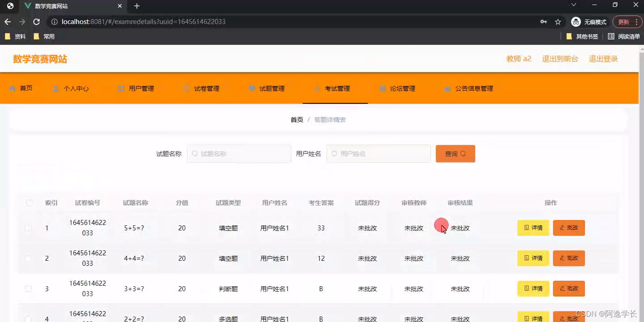
Task: Open 详情 for question 4+4=?
Action: coord(533,258)
